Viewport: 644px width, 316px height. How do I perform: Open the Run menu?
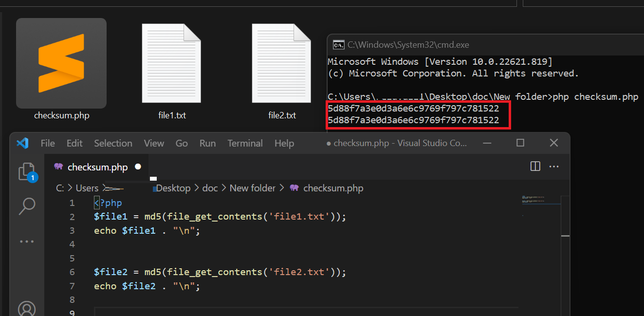207,143
